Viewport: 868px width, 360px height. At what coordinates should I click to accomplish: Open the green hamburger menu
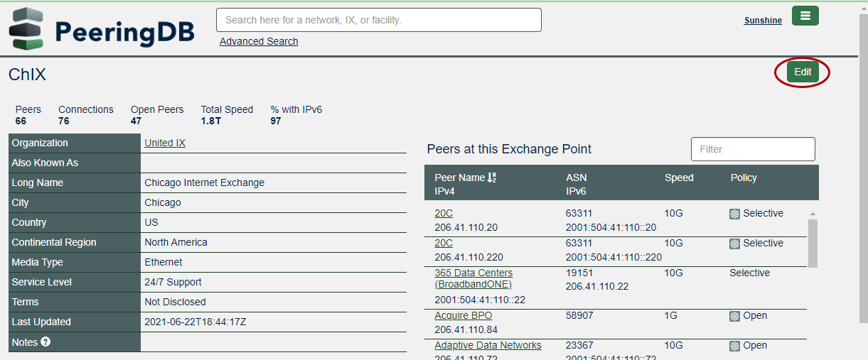(805, 16)
